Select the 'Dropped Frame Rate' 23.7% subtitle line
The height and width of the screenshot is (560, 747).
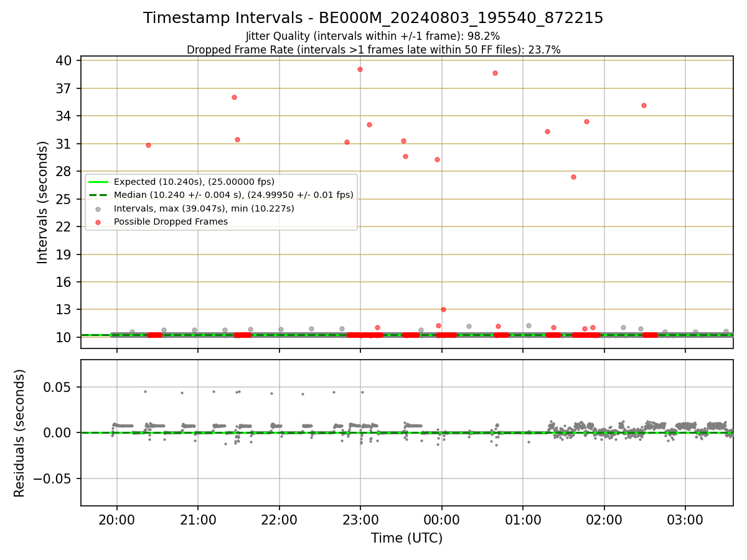point(374,50)
